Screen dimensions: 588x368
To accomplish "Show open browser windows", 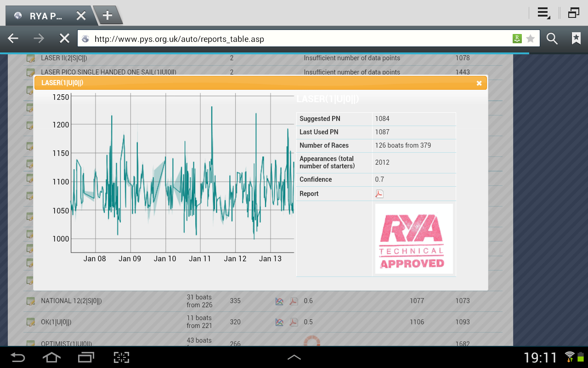I will click(573, 13).
